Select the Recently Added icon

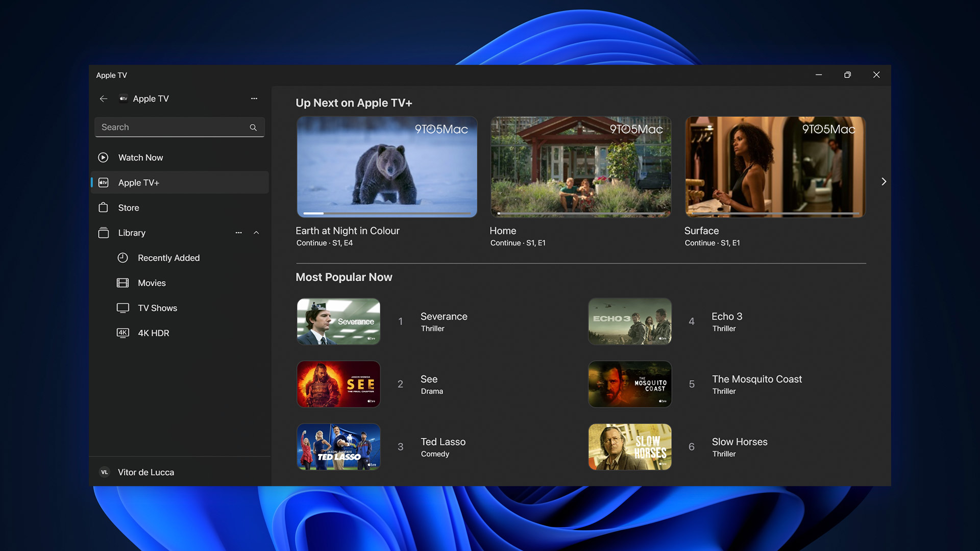[122, 258]
